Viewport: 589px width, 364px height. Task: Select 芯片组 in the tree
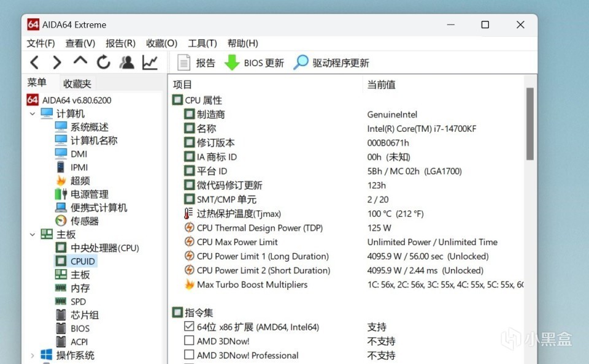tap(77, 315)
